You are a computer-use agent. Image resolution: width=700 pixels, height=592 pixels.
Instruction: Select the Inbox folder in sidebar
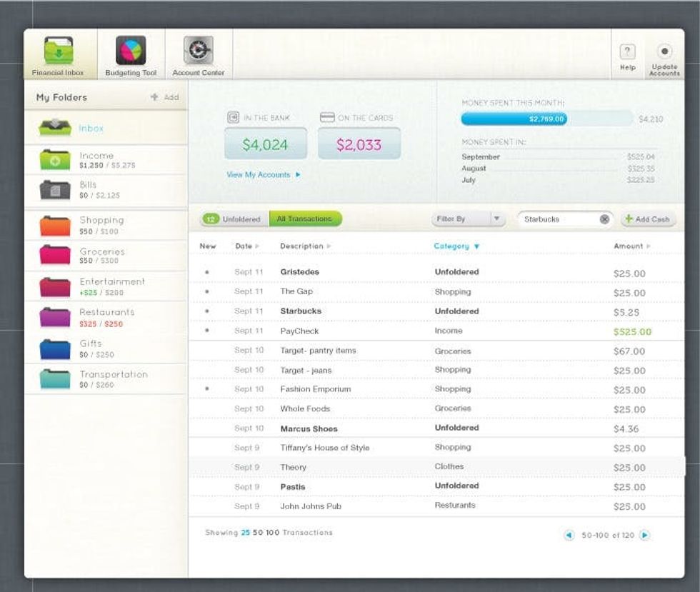point(91,129)
